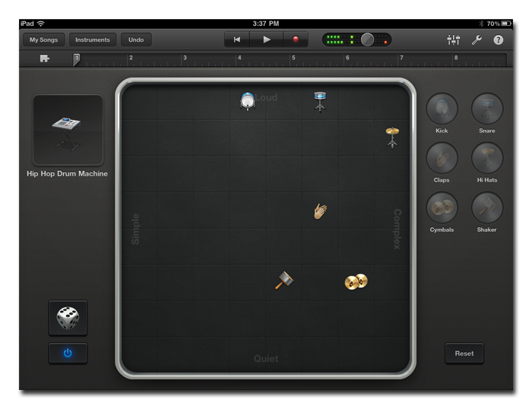Select Hi Hats in the instrument palette
This screenshot has height=409, width=532.
(x=487, y=158)
